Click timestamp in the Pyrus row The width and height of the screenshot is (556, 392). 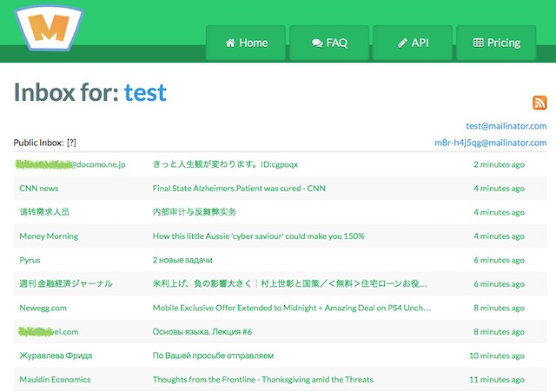click(499, 260)
